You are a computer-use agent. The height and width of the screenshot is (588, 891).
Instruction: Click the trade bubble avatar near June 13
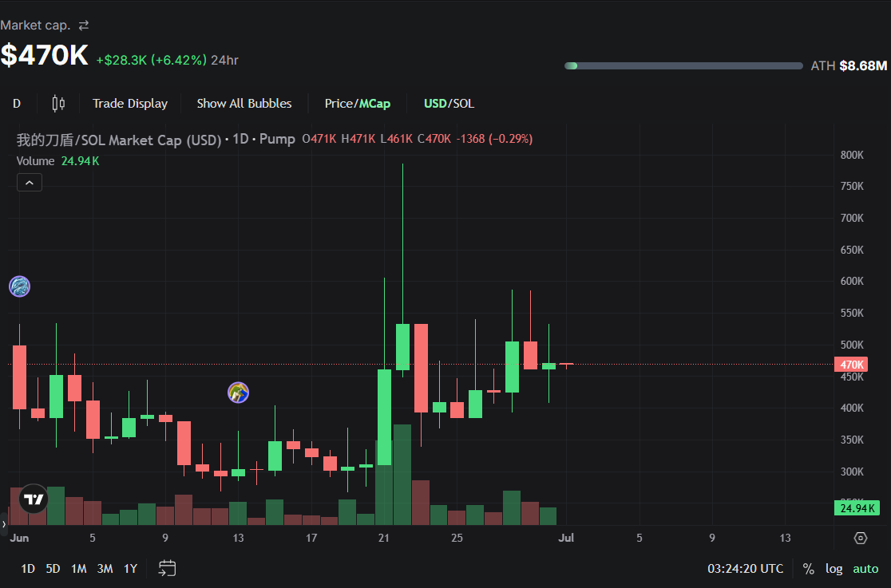coord(238,393)
